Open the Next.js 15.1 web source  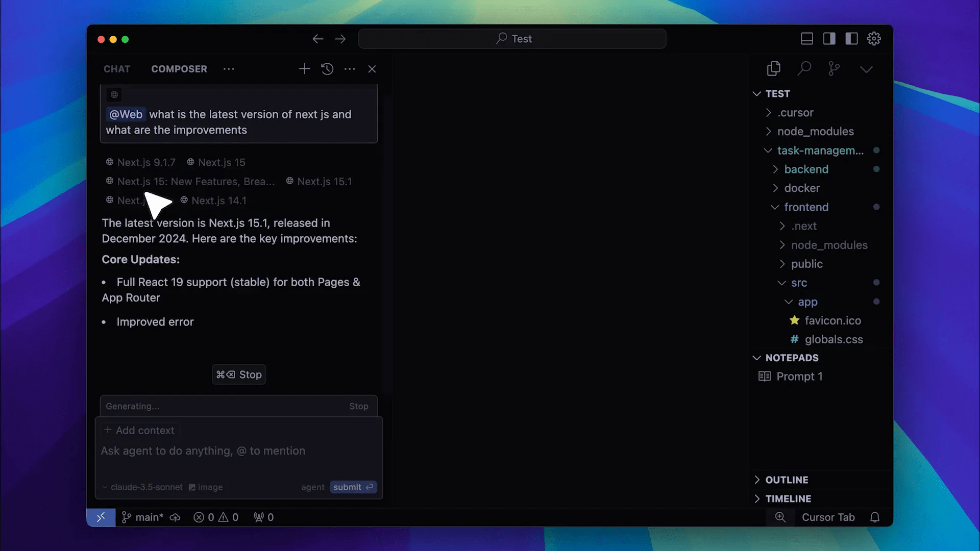coord(319,182)
